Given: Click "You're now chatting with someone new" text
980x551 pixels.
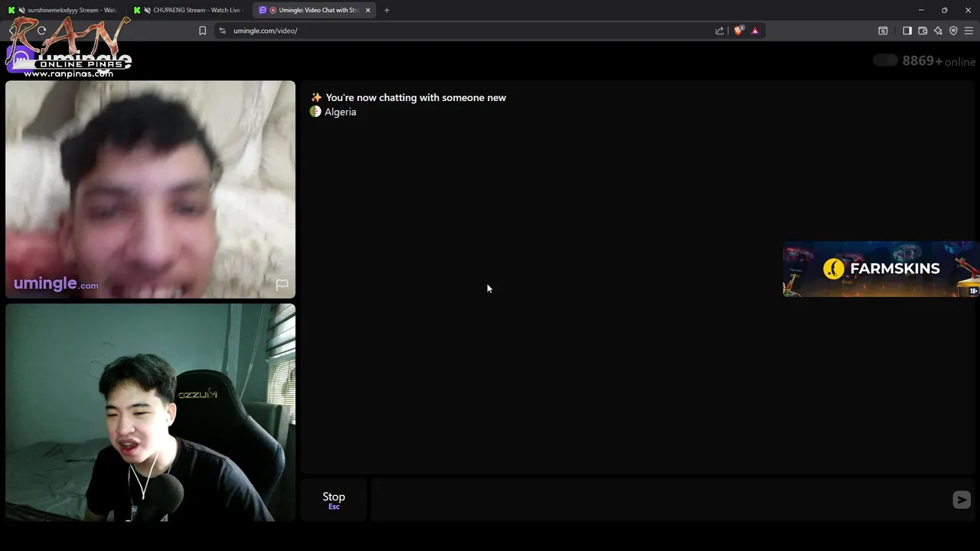Looking at the screenshot, I should pyautogui.click(x=416, y=97).
